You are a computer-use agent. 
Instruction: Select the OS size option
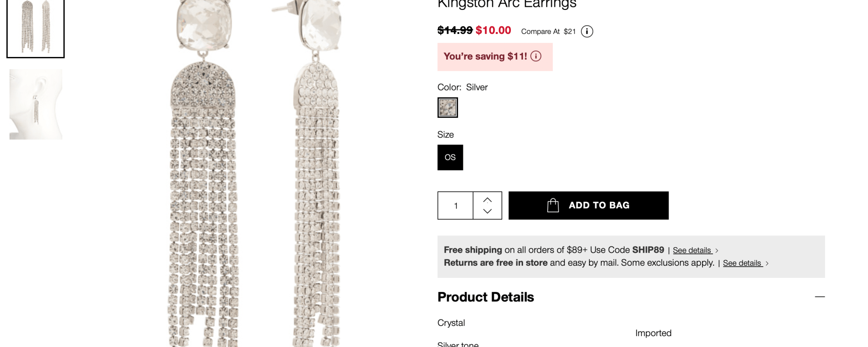pos(450,157)
